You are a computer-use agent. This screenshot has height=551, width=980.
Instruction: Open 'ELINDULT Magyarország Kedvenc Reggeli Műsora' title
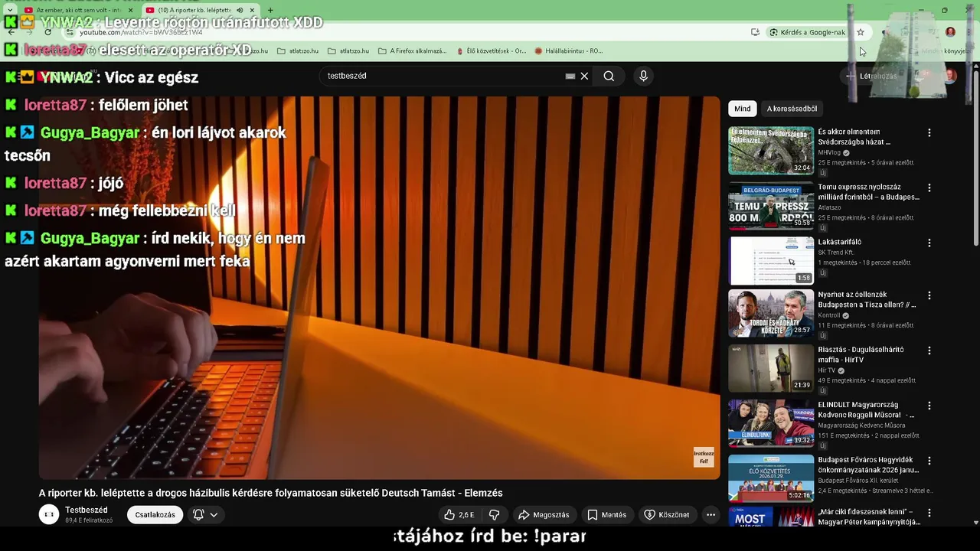866,409
